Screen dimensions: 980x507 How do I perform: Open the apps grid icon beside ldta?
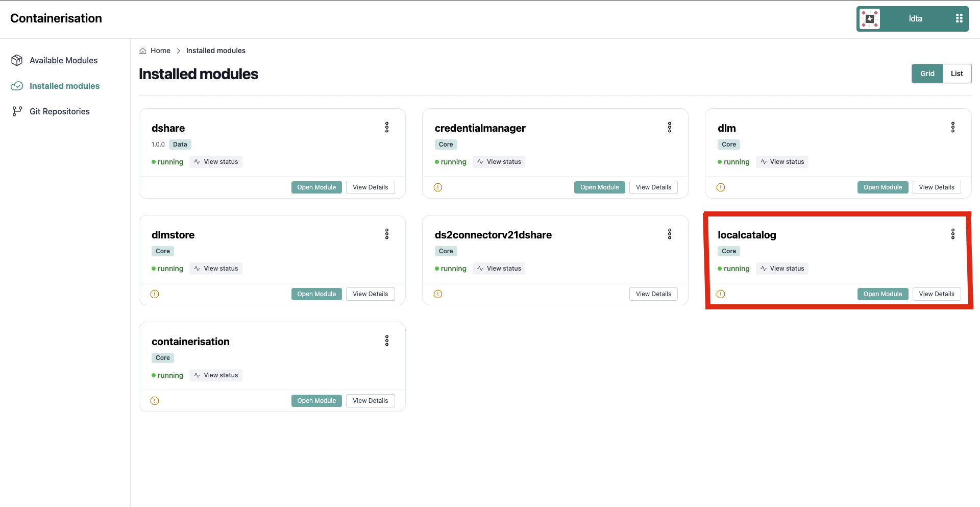click(959, 18)
